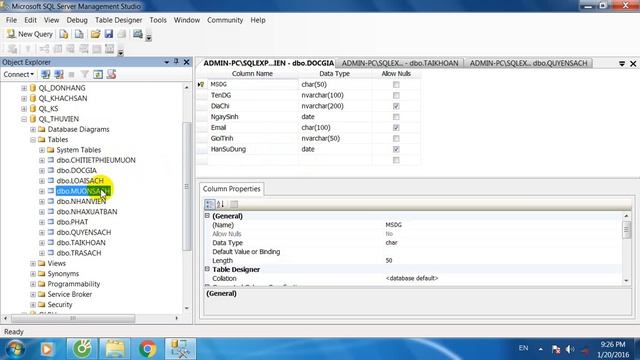Image resolution: width=640 pixels, height=360 pixels.
Task: Refresh the Object Explorer tree
Action: point(98,74)
